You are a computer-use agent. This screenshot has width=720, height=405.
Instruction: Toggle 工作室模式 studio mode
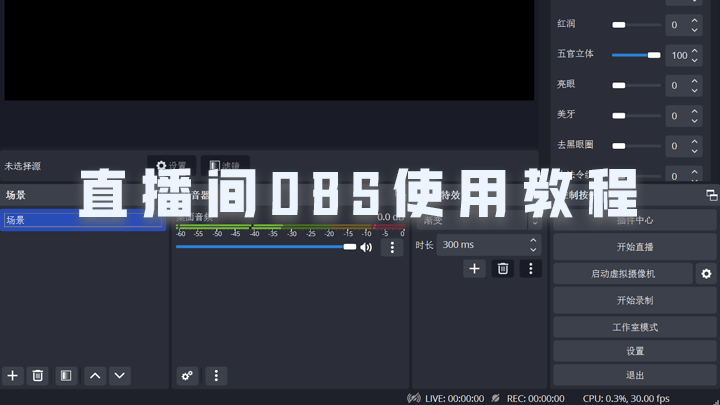coord(635,327)
